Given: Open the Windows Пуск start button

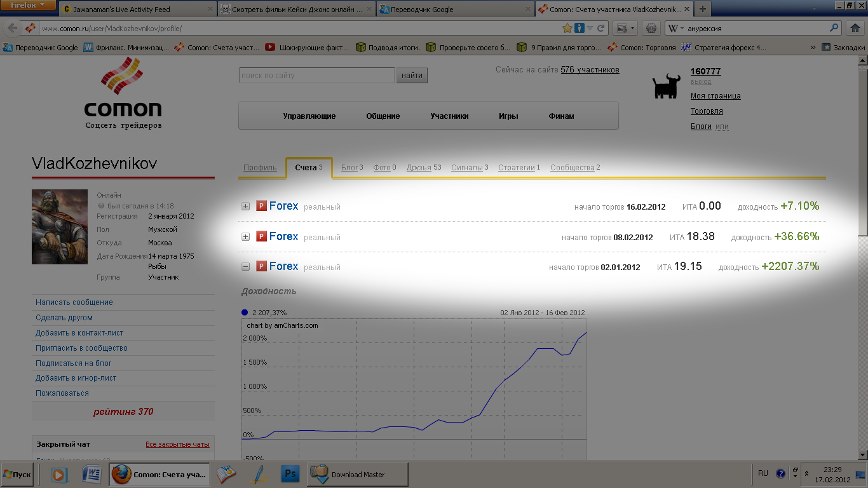Looking at the screenshot, I should click(18, 475).
